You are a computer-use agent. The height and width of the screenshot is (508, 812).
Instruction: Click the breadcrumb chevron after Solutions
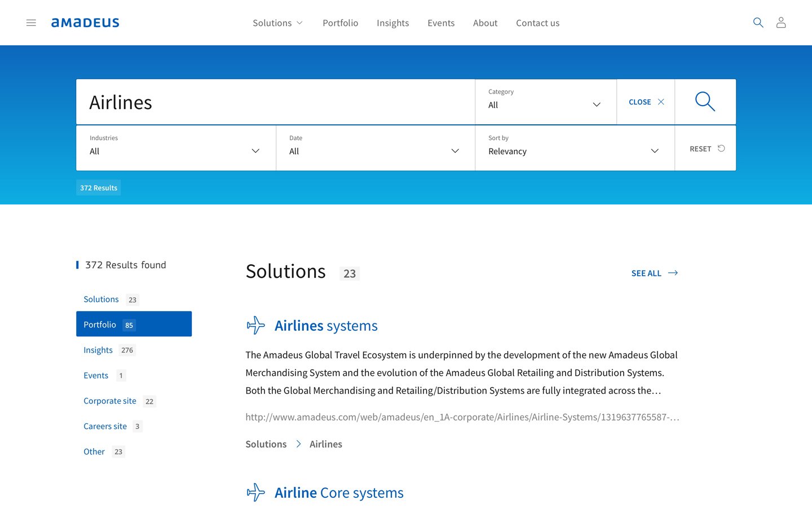coord(298,444)
